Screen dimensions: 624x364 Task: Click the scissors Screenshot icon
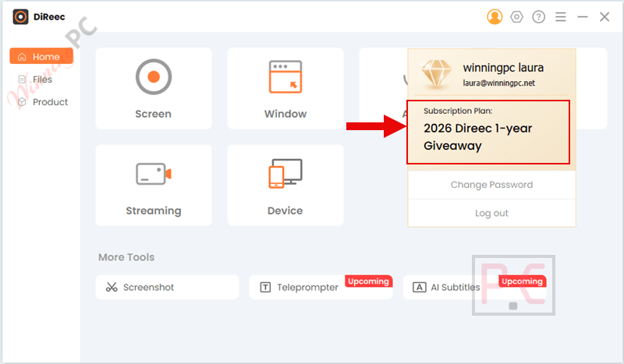(x=112, y=287)
